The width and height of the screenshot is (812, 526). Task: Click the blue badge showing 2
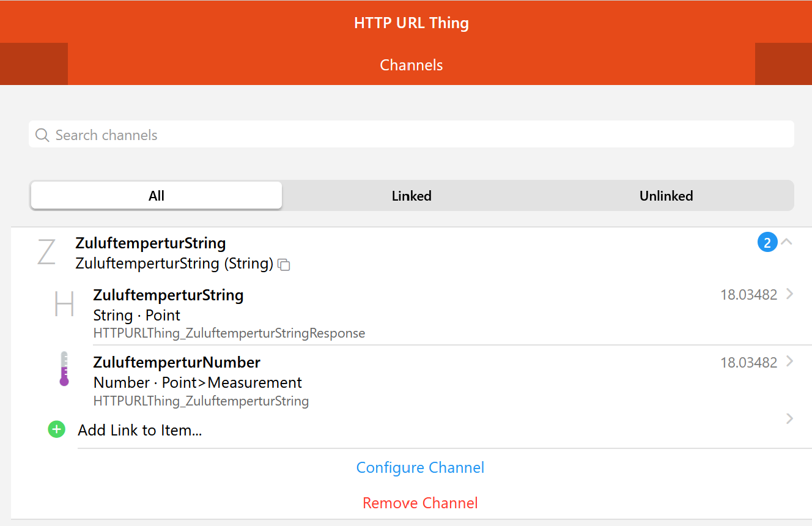pos(767,243)
